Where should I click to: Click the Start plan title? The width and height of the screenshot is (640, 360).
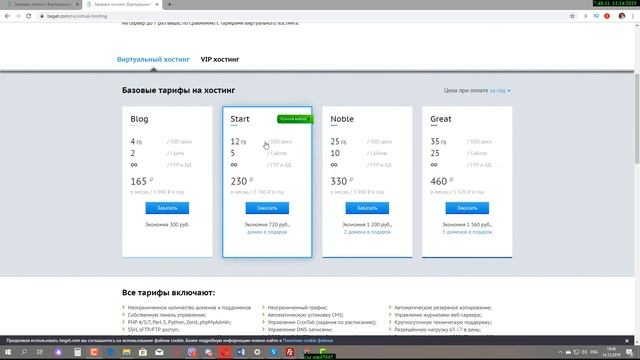click(x=240, y=119)
